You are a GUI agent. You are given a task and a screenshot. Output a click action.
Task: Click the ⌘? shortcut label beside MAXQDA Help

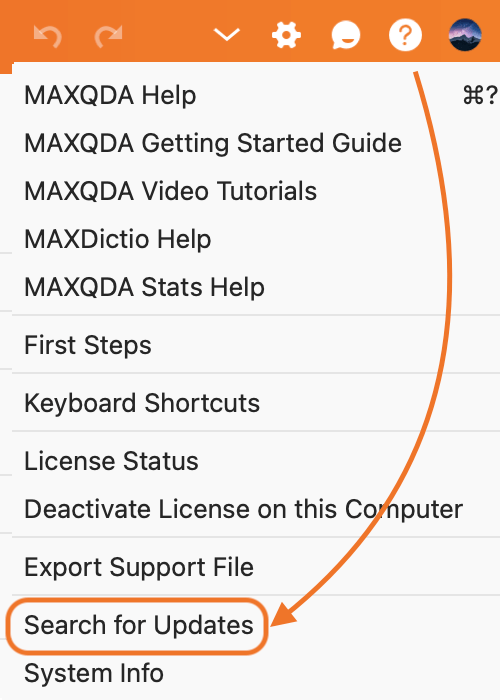480,95
